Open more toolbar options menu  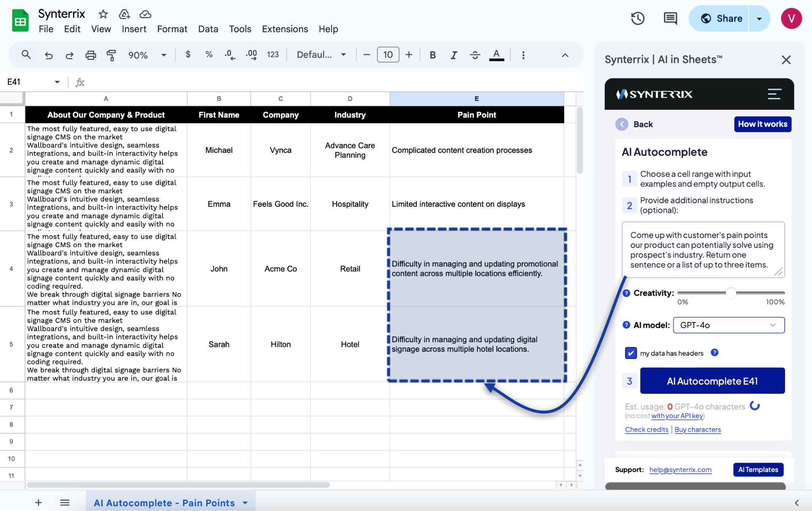[523, 55]
